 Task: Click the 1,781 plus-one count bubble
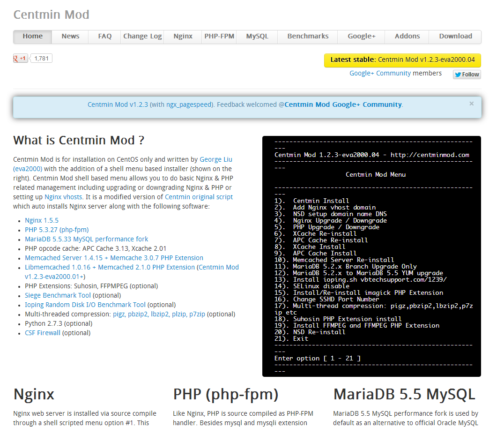click(41, 58)
